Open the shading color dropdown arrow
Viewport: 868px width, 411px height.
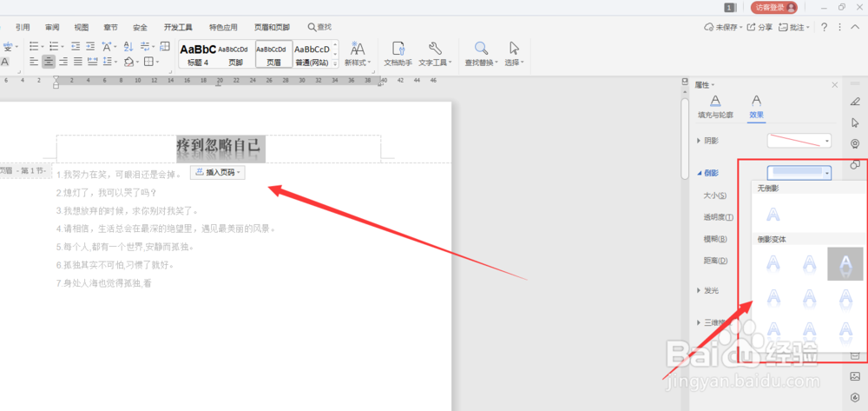[137, 62]
